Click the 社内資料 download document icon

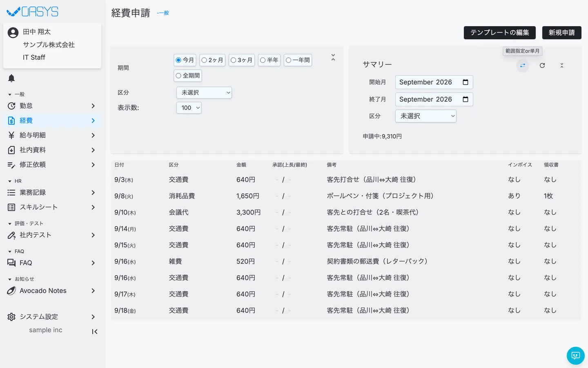11,150
